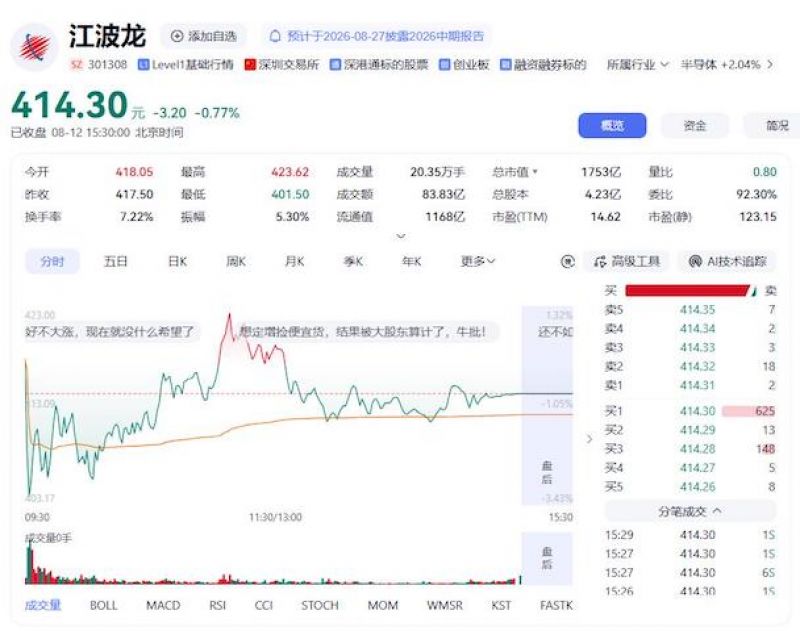Click 卖1 price 414.31

pyautogui.click(x=697, y=385)
